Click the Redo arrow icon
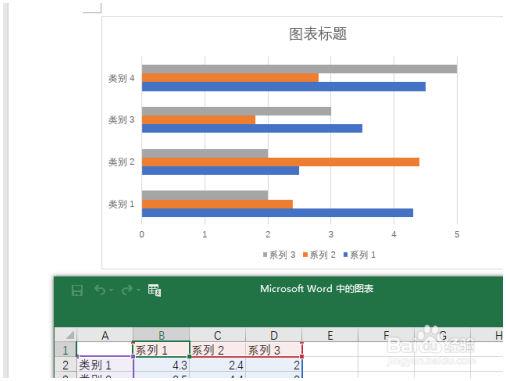The height and width of the screenshot is (381, 506). click(x=127, y=290)
